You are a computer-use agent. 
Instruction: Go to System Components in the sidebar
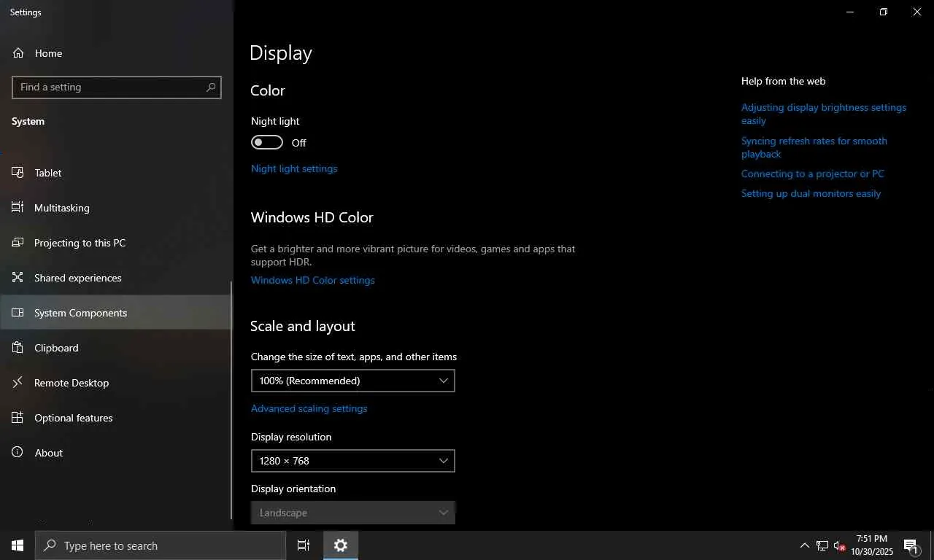[115, 313]
